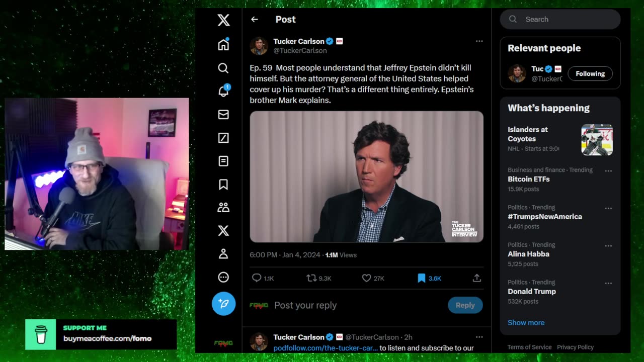Viewport: 644px width, 362px height.
Task: Open Islanders at Coyotes event
Action: pyautogui.click(x=528, y=134)
